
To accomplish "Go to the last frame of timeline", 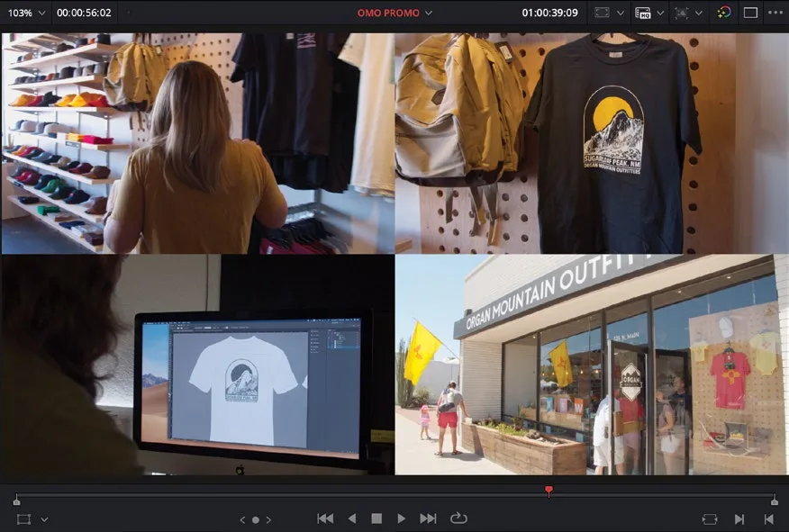I will click(x=428, y=518).
